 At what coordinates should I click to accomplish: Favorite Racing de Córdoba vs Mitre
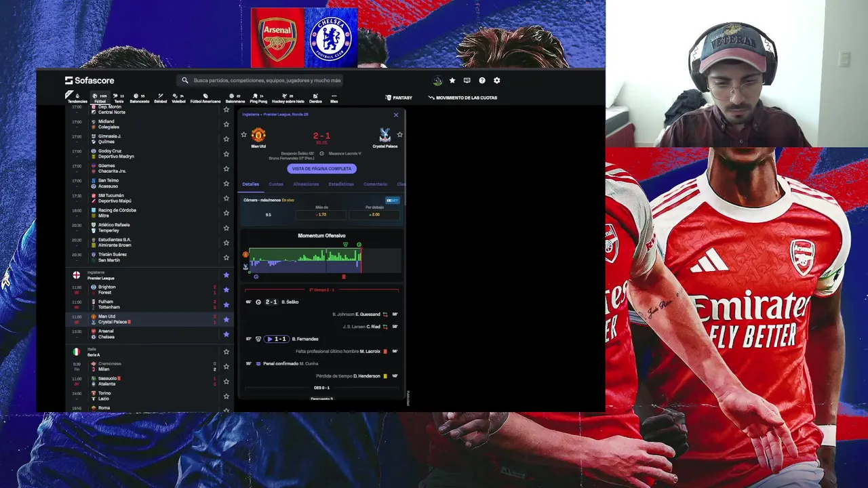tap(226, 213)
